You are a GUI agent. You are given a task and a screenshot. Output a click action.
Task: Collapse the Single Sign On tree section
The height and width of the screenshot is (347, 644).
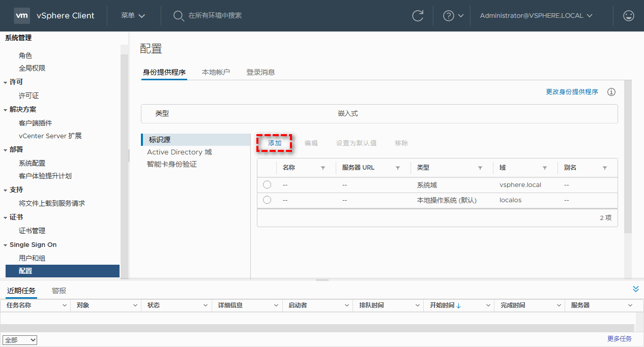coord(6,245)
